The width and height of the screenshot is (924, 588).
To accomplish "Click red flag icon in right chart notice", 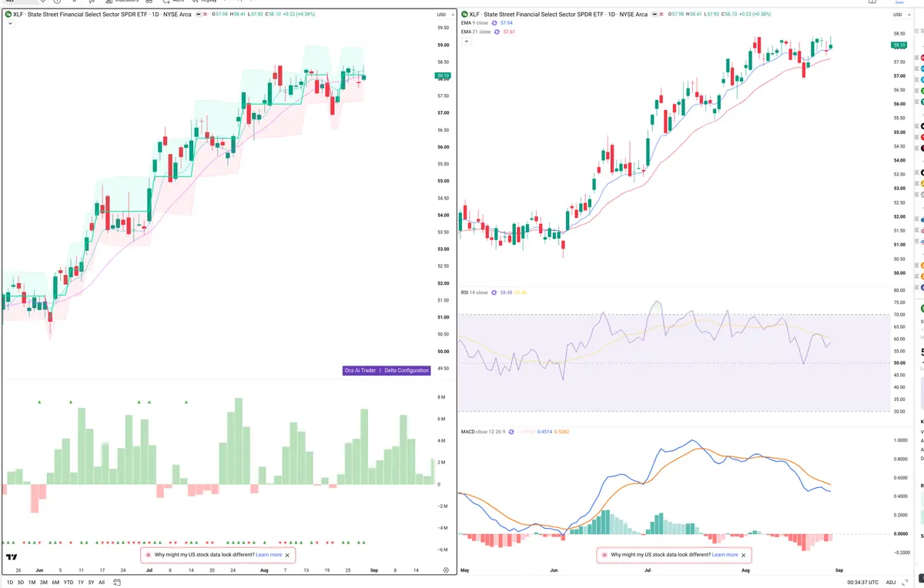I will 604,554.
